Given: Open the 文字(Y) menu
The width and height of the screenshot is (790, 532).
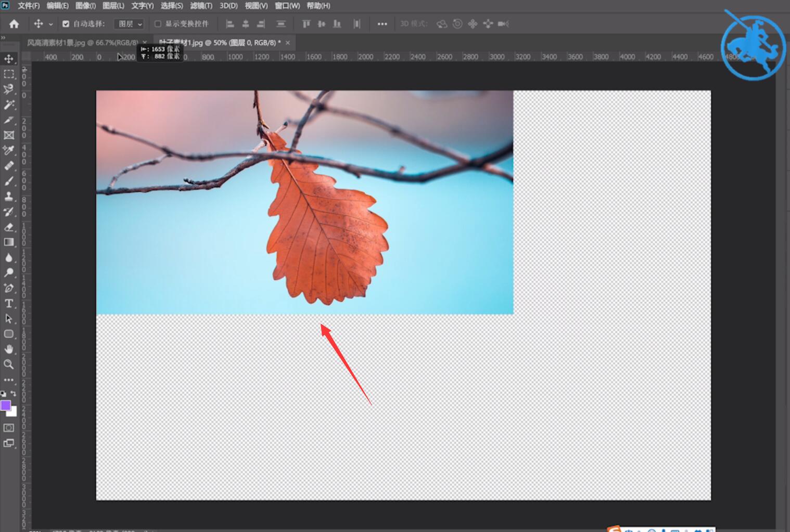Looking at the screenshot, I should point(143,6).
